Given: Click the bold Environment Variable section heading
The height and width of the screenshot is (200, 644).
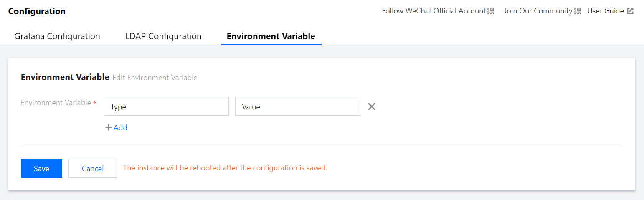Looking at the screenshot, I should click(65, 77).
